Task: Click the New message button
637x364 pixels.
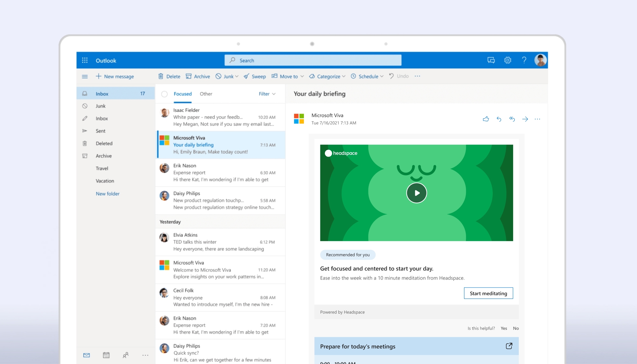Action: point(115,76)
